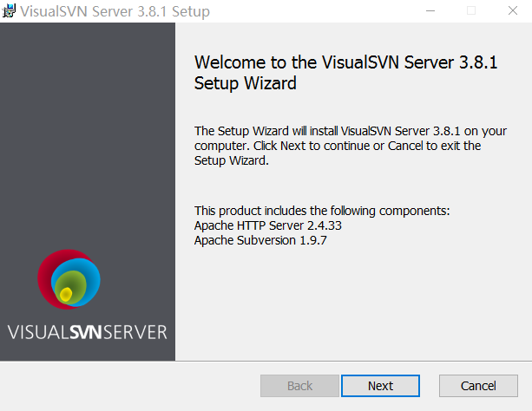Click the Next button to continue setup
Screen dimensions: 532x411
380,386
